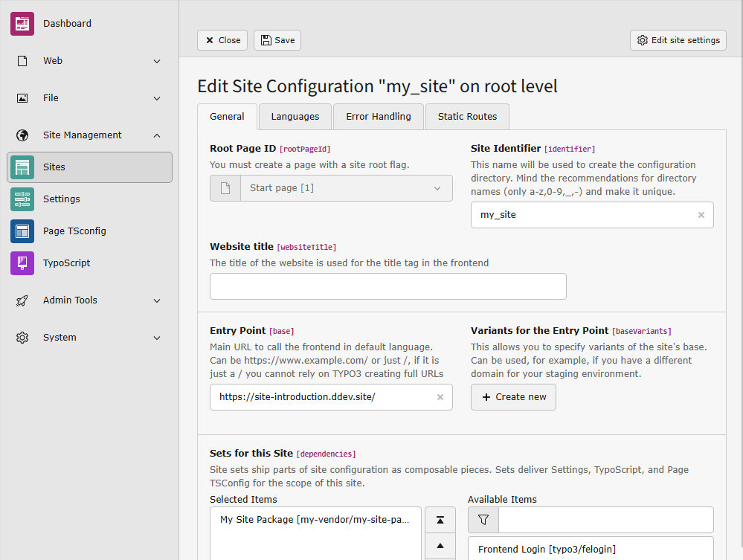Viewport: 743px width, 560px height.
Task: Click into the Website title field
Action: (387, 286)
